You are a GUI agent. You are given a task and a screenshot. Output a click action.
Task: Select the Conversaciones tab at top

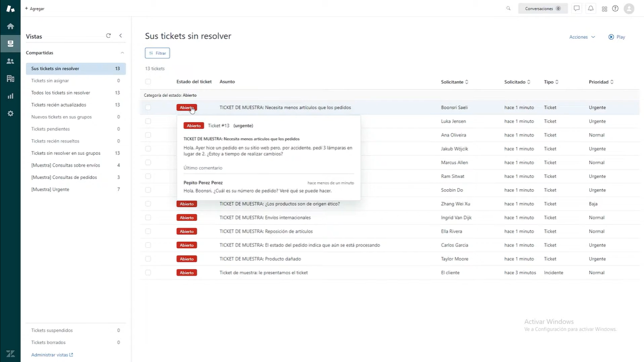(539, 8)
